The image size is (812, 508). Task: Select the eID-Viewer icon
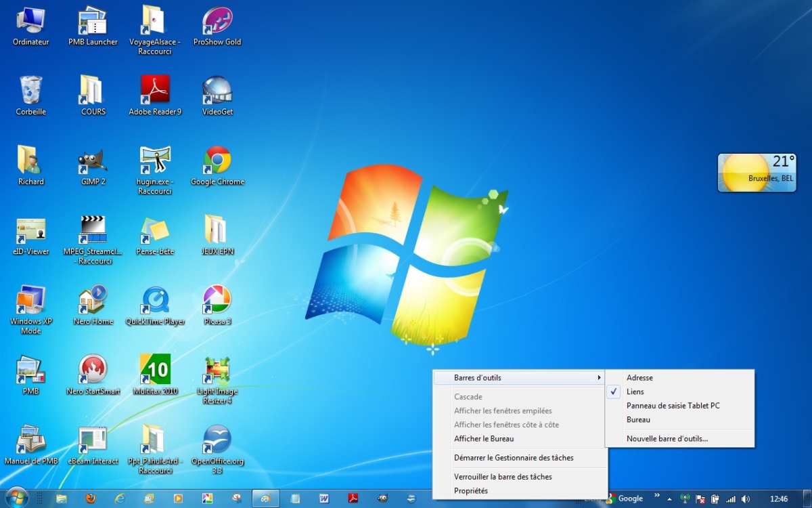[x=31, y=236]
